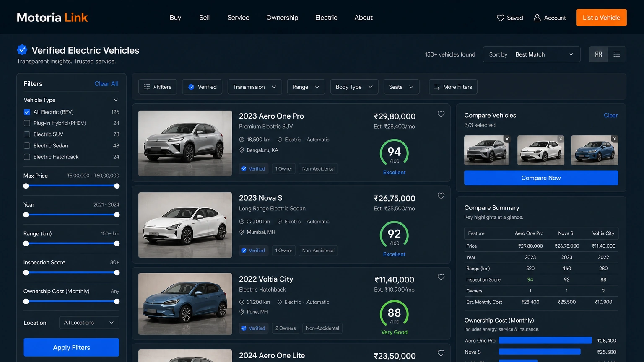The image size is (644, 362).
Task: Open the Transmission filter dropdown
Action: pyautogui.click(x=254, y=87)
